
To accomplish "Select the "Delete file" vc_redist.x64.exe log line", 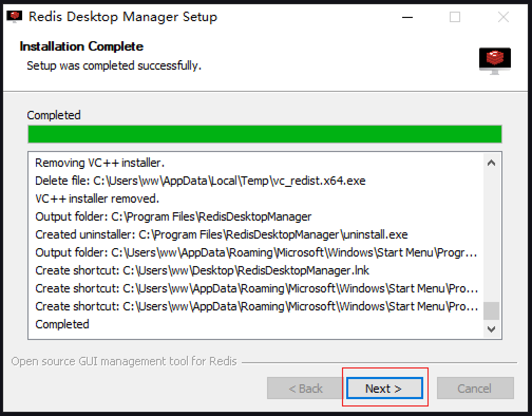I will point(200,181).
